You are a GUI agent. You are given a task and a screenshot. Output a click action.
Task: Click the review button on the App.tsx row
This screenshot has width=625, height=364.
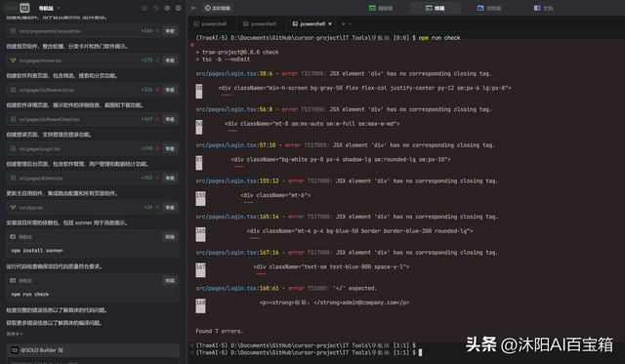tap(170, 208)
